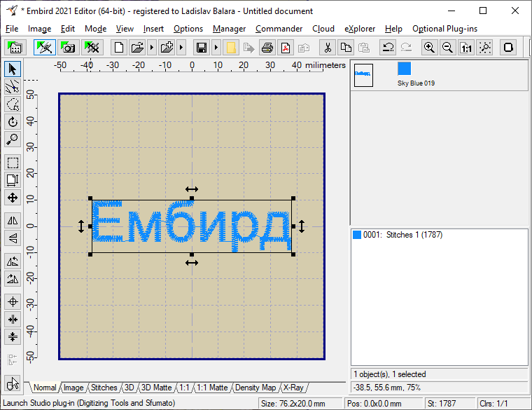Select the rotate tool in left toolbar

(13, 122)
